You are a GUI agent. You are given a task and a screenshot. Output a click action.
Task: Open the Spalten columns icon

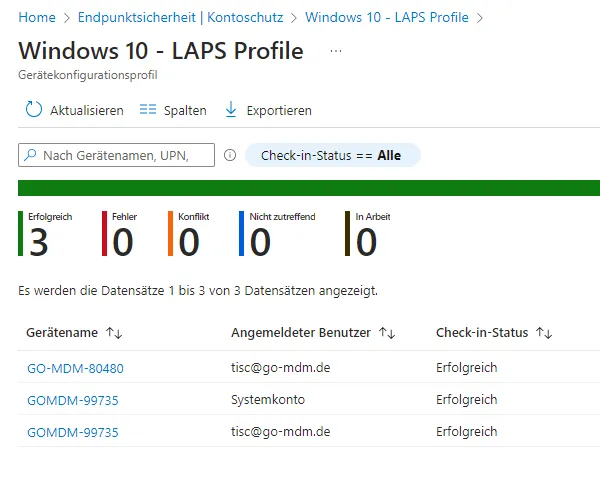[x=148, y=110]
